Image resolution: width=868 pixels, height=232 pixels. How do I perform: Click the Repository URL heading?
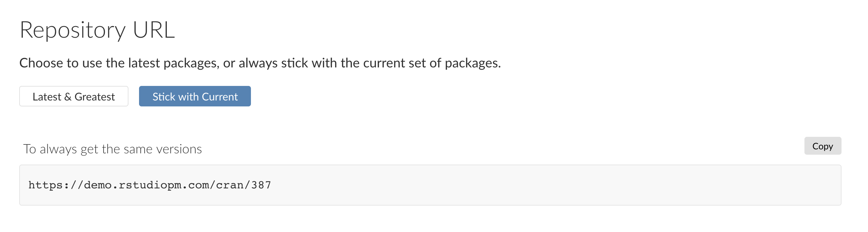click(x=97, y=30)
